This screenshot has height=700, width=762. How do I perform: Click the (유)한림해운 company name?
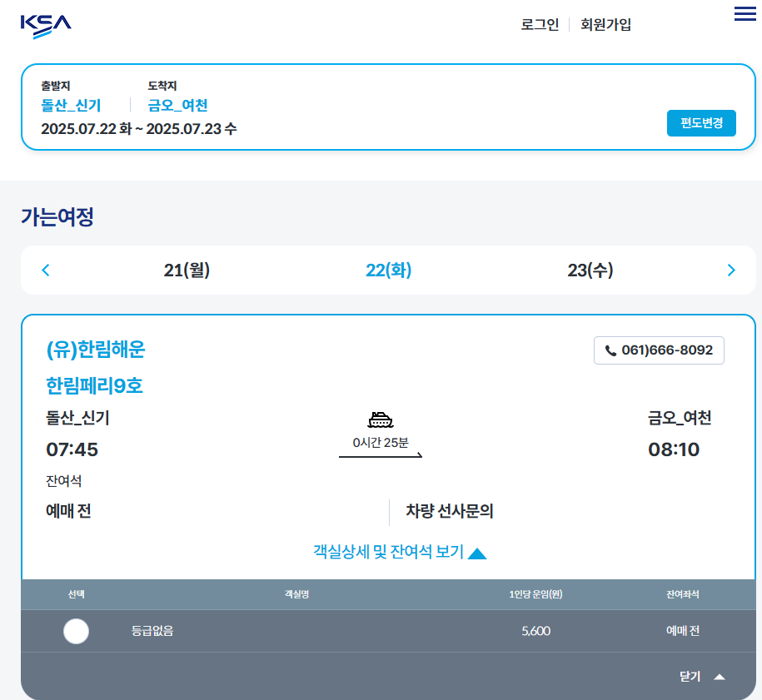(x=96, y=350)
